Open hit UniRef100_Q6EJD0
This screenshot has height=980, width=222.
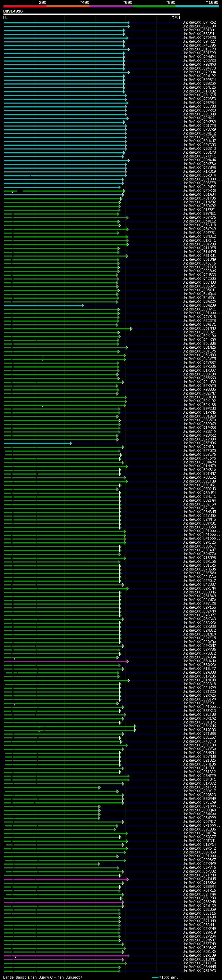click(199, 26)
